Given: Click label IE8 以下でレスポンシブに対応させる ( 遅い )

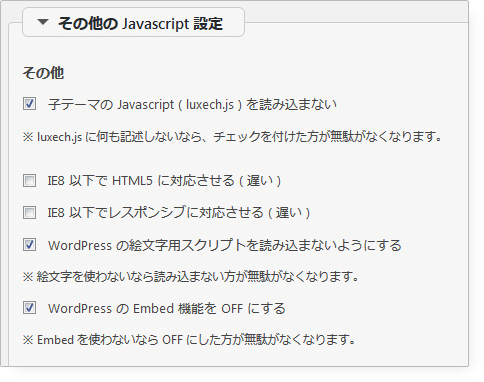Looking at the screenshot, I should [179, 213].
